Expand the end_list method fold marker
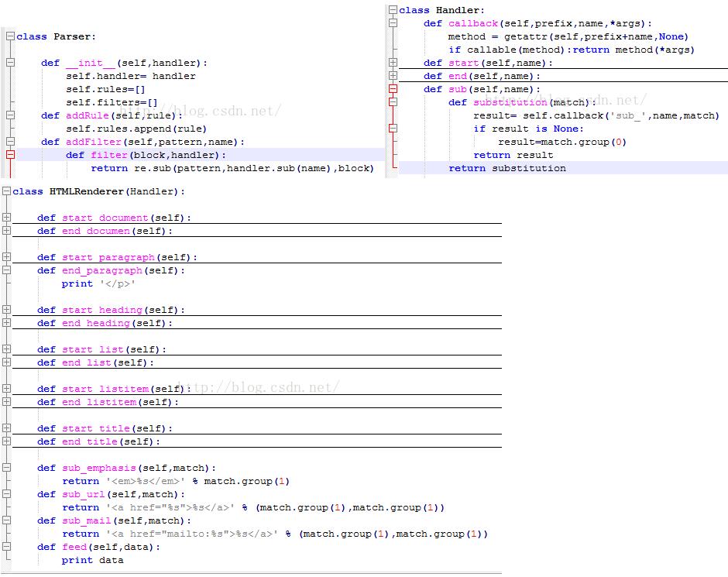This screenshot has height=577, width=728. click(6, 362)
